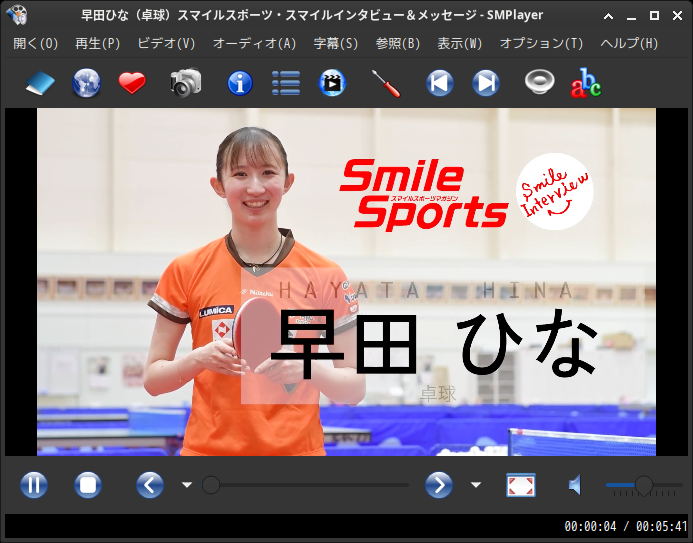Screen dimensions: 693x543
Task: Expand forward options dropdown arrow
Action: [x=476, y=485]
